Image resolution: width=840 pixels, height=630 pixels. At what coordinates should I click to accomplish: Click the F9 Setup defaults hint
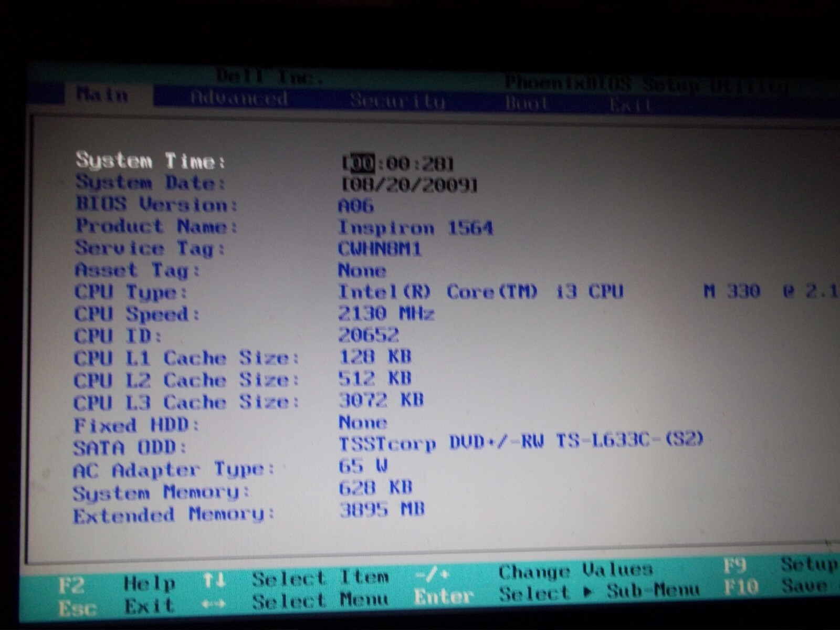click(x=781, y=565)
